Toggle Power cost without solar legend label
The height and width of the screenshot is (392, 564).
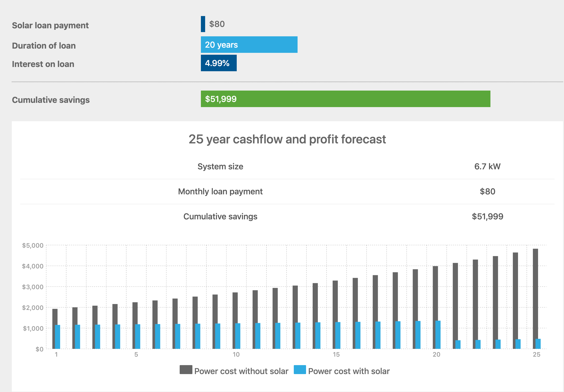click(x=241, y=371)
